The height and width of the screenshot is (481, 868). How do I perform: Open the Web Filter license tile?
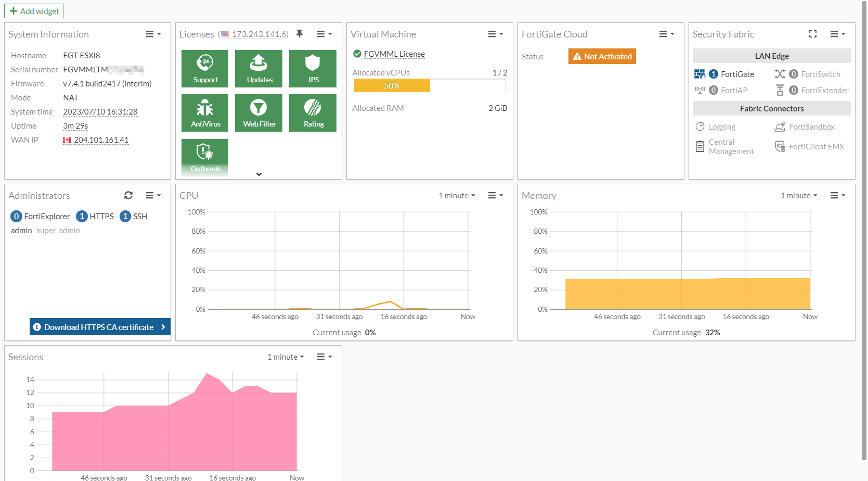258,112
